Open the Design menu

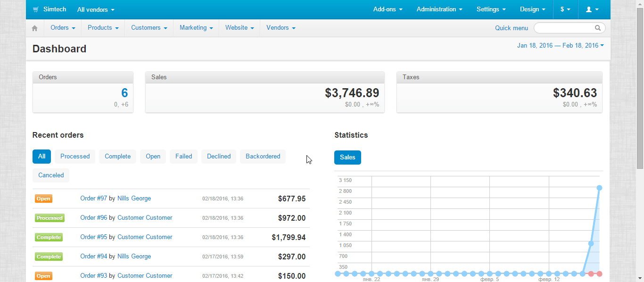click(x=533, y=9)
